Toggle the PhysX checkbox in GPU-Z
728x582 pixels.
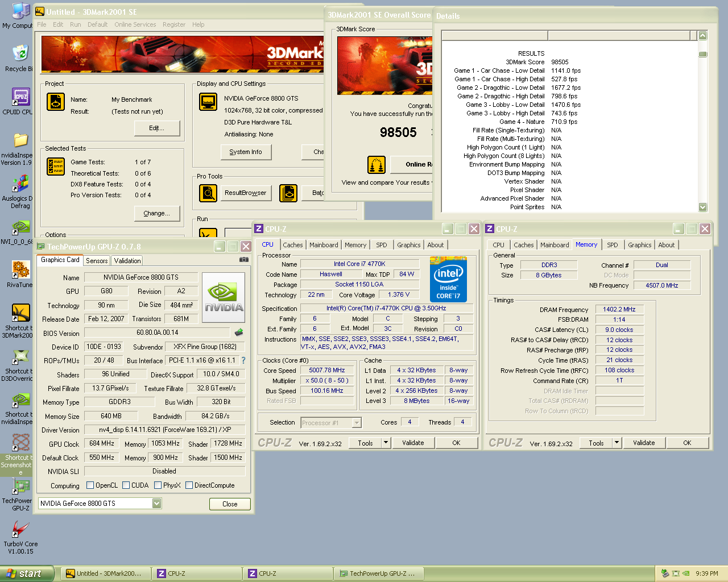(158, 485)
